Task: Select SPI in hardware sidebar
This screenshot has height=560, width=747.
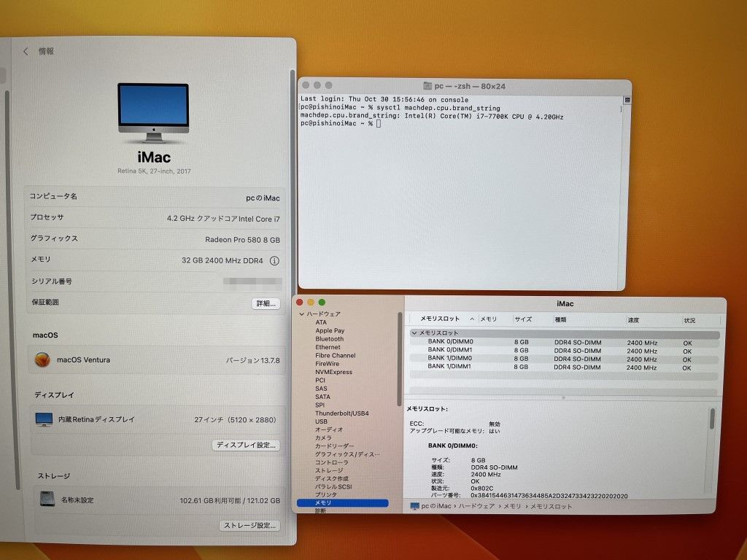Action: 320,405
